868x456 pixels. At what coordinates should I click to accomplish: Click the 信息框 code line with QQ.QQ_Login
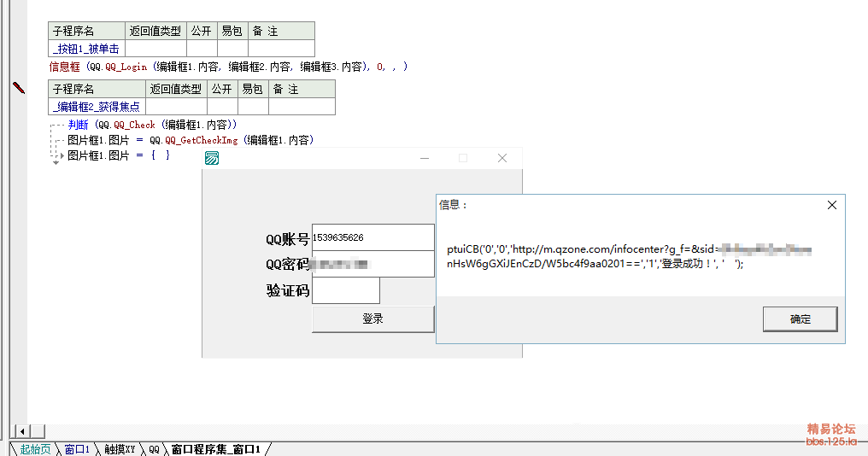pos(228,67)
